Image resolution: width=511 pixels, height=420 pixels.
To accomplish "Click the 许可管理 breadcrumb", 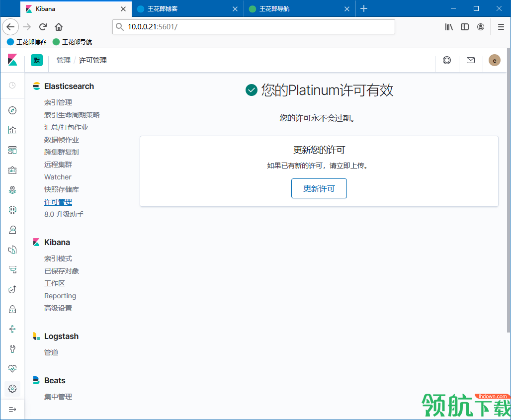I will click(93, 60).
